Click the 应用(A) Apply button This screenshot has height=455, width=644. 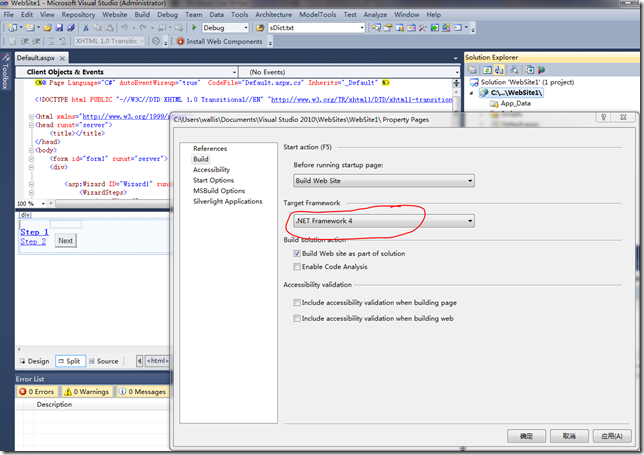click(612, 436)
